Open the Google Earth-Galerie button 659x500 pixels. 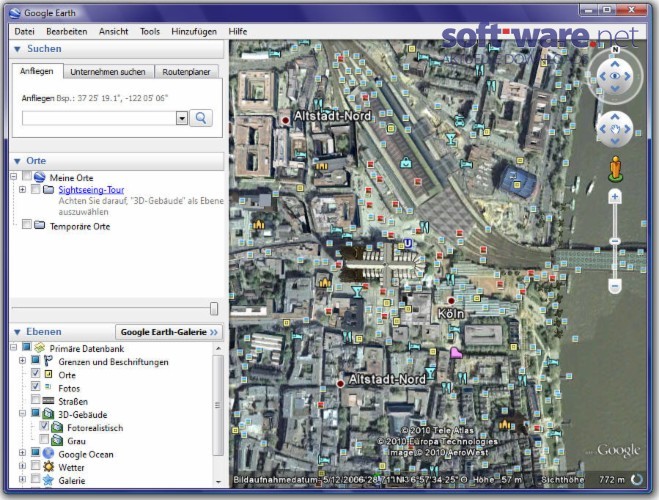coord(169,332)
